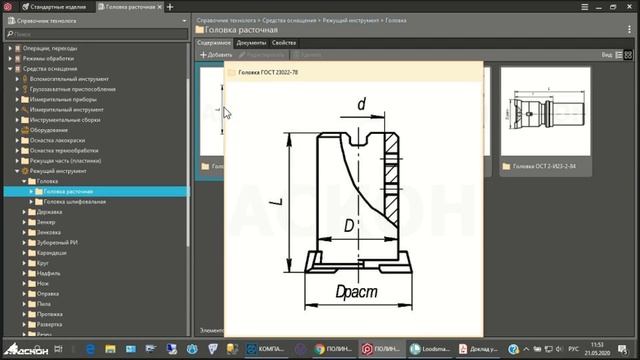Show hidden system tray icons

[x=526, y=349]
